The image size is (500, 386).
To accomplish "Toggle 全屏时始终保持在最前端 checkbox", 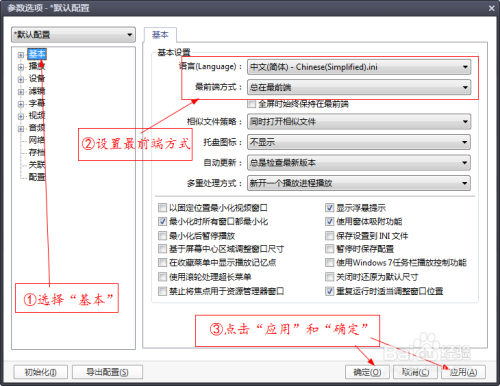I will [252, 104].
